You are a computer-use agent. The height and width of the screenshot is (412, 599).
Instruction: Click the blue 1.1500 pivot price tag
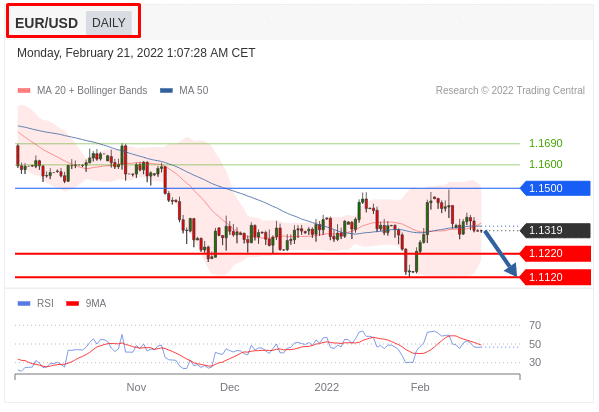point(556,188)
